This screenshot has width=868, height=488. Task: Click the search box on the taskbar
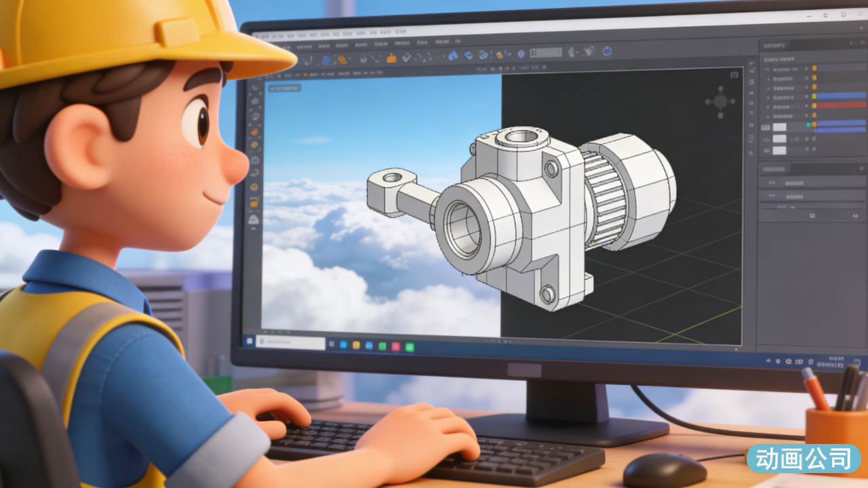pyautogui.click(x=290, y=343)
